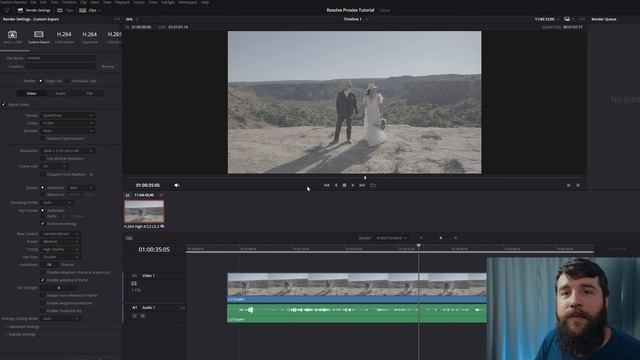The image size is (640, 360).
Task: Toggle the Clips button in the top toolbar
Action: 89,10
